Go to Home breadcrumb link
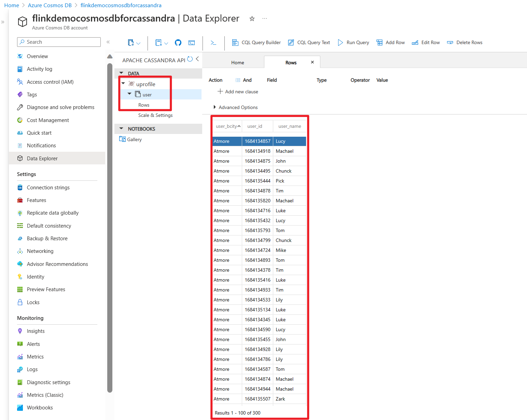 [12, 5]
